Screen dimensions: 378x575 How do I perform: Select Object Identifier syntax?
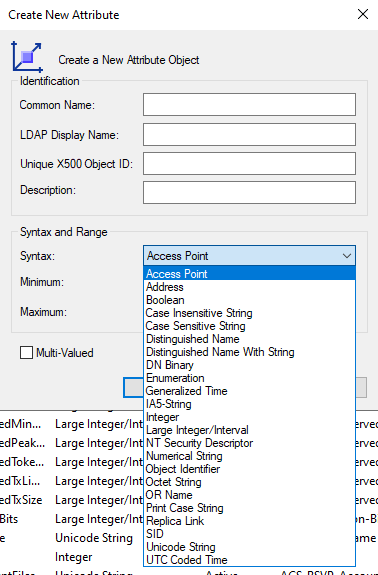tap(249, 469)
